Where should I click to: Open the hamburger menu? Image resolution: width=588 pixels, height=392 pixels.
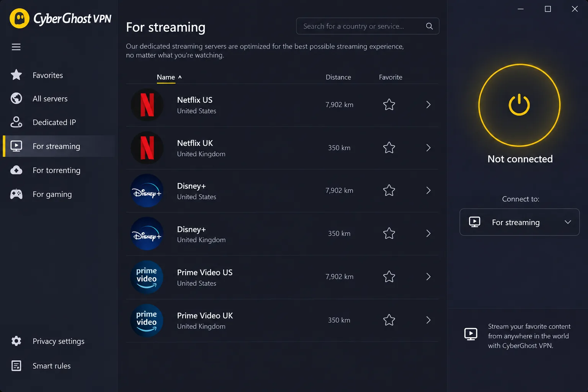16,47
